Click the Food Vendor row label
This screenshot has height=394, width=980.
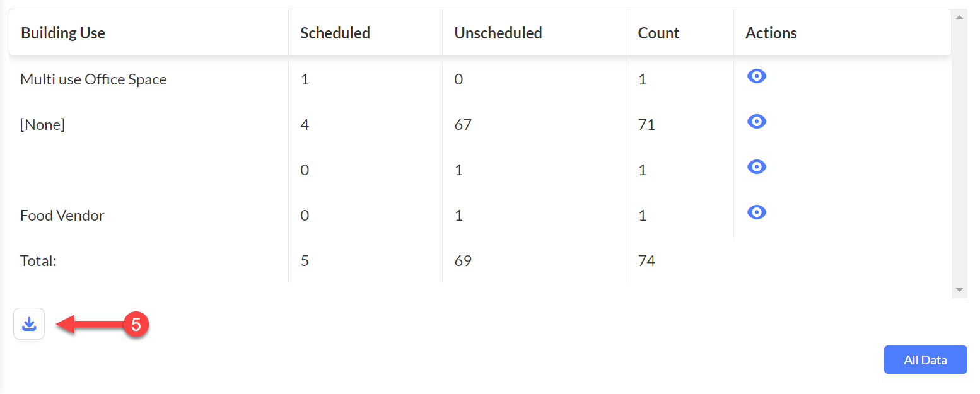(62, 216)
